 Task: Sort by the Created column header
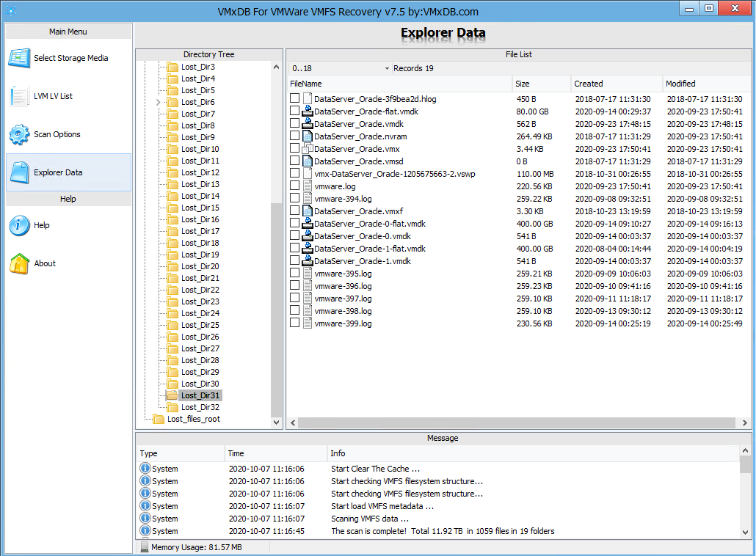pyautogui.click(x=617, y=84)
